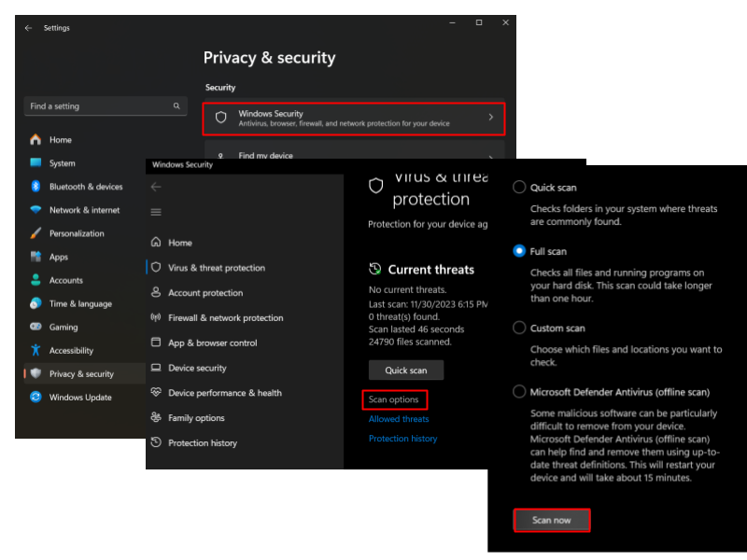This screenshot has width=747, height=560.
Task: Click the Time & language globe icon
Action: point(35,303)
